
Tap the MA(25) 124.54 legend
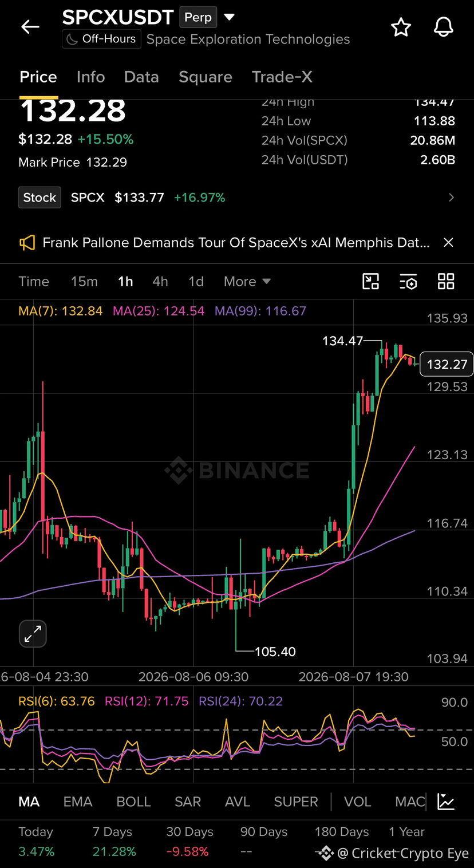click(x=159, y=311)
